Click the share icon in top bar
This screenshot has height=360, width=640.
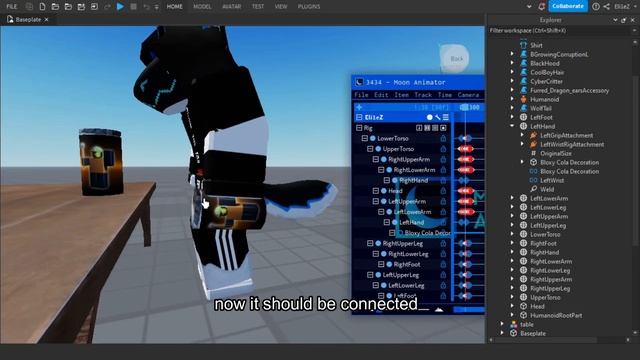[x=607, y=7]
